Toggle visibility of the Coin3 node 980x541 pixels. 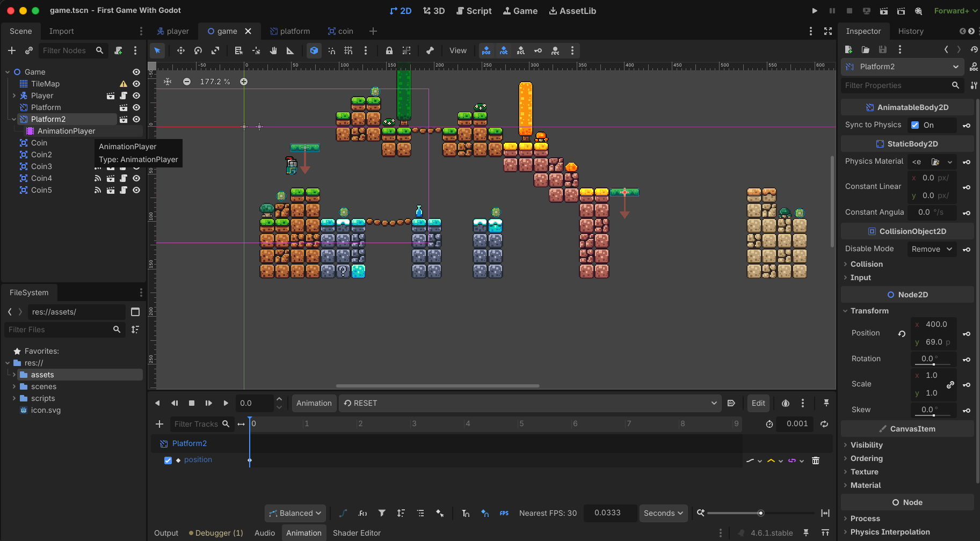(x=136, y=166)
